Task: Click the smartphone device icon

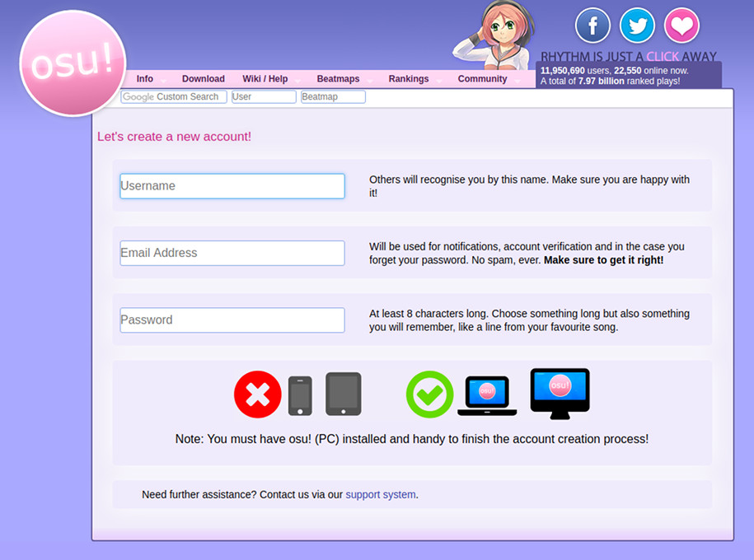Action: [300, 395]
